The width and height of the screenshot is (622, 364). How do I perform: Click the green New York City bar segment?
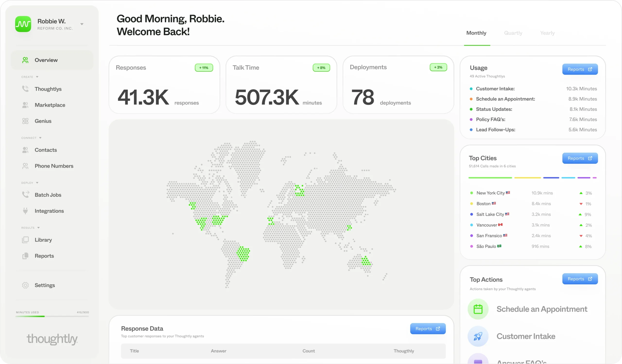point(490,178)
